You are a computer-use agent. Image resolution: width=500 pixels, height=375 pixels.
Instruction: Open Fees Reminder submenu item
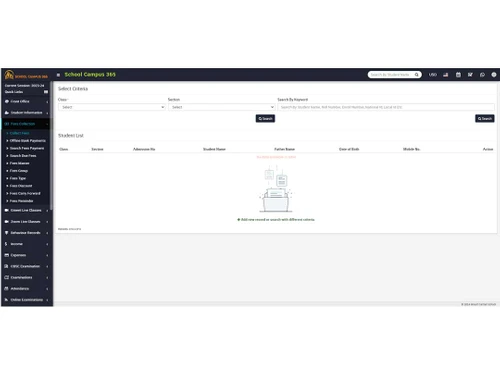21,201
